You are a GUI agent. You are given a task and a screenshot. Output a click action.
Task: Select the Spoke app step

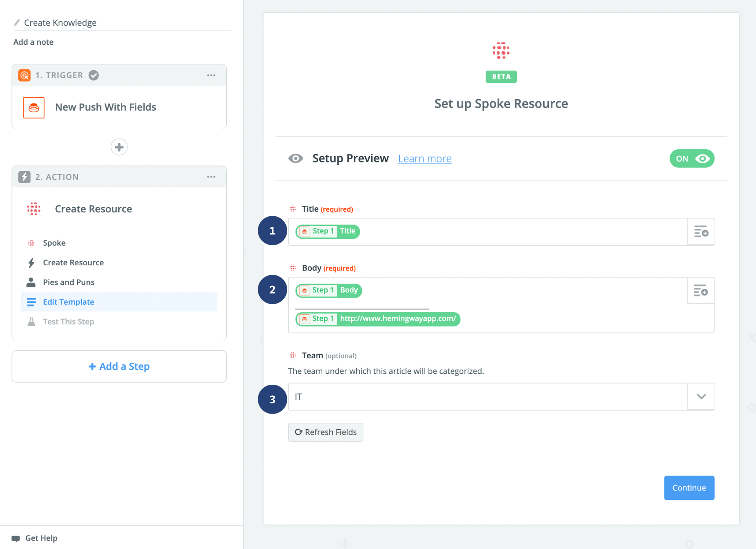point(119,243)
